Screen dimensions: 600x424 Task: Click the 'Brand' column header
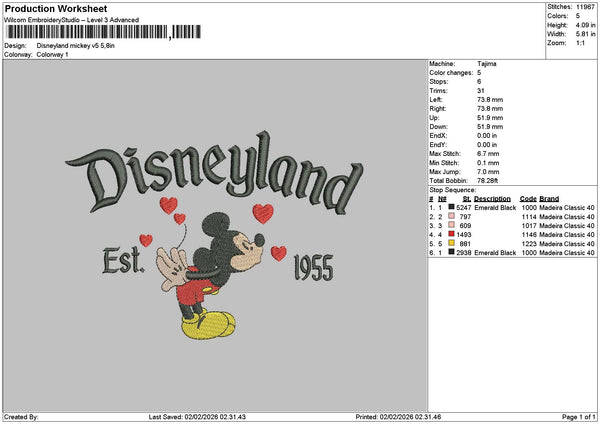549,199
